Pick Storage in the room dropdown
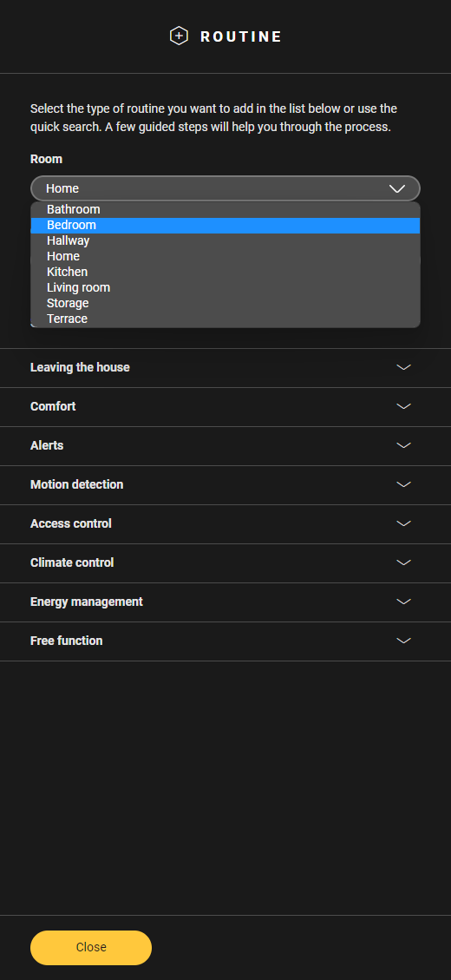Screen dimensions: 451x980 (x=225, y=303)
